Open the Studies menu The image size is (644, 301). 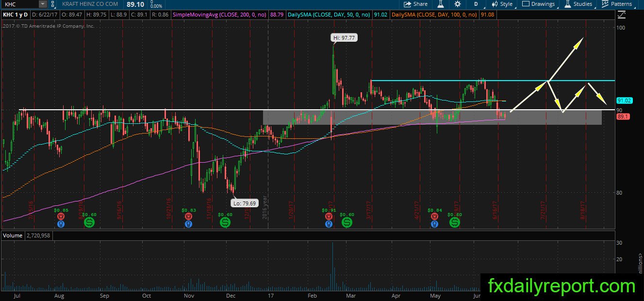[578, 4]
